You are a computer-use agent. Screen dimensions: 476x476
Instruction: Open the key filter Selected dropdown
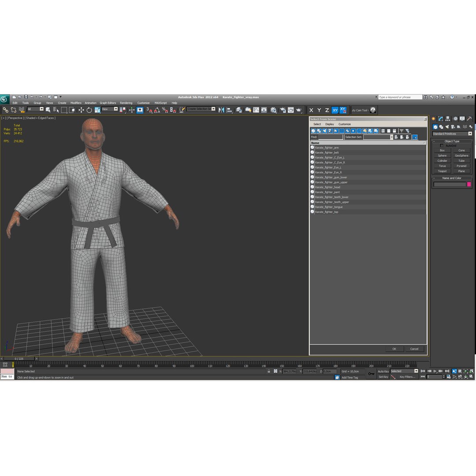404,371
